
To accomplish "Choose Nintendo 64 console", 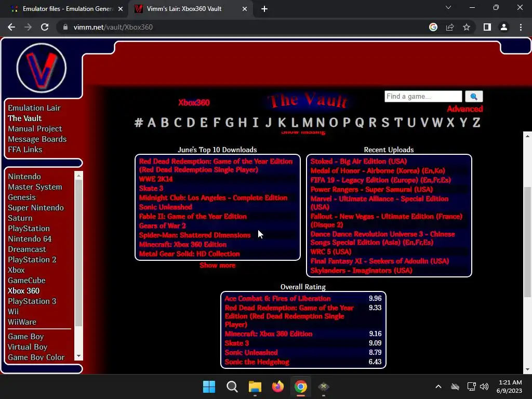I will pos(30,239).
